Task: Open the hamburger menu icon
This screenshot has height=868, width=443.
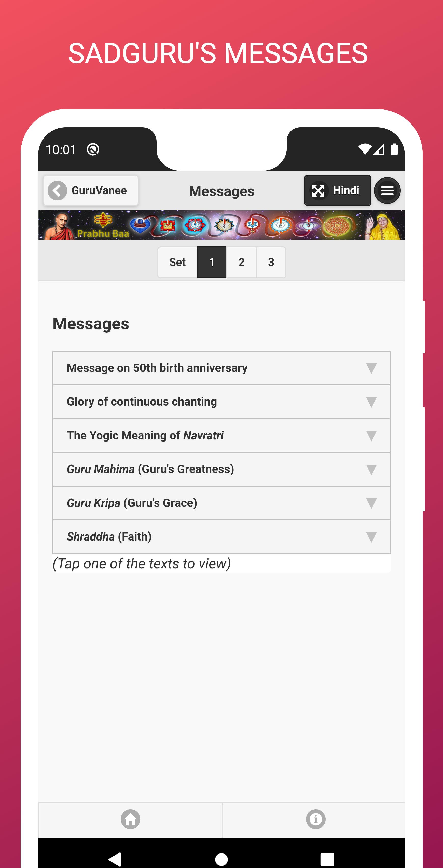Action: click(387, 190)
